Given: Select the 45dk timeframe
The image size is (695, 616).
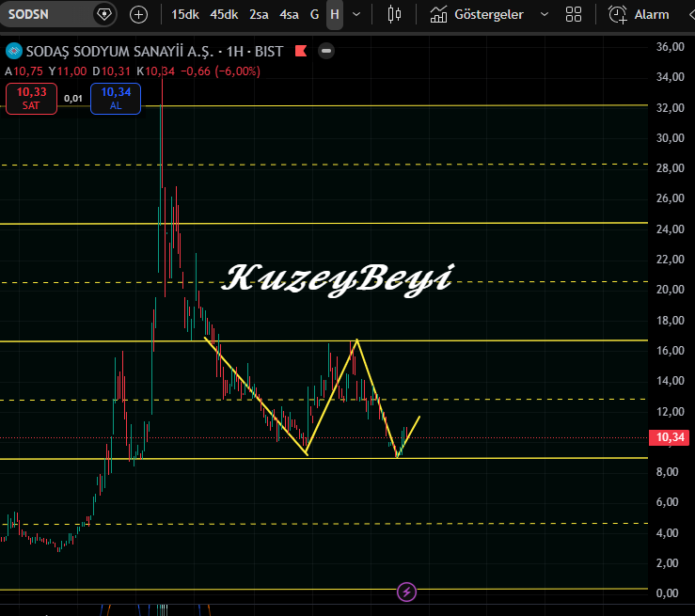Looking at the screenshot, I should [224, 15].
